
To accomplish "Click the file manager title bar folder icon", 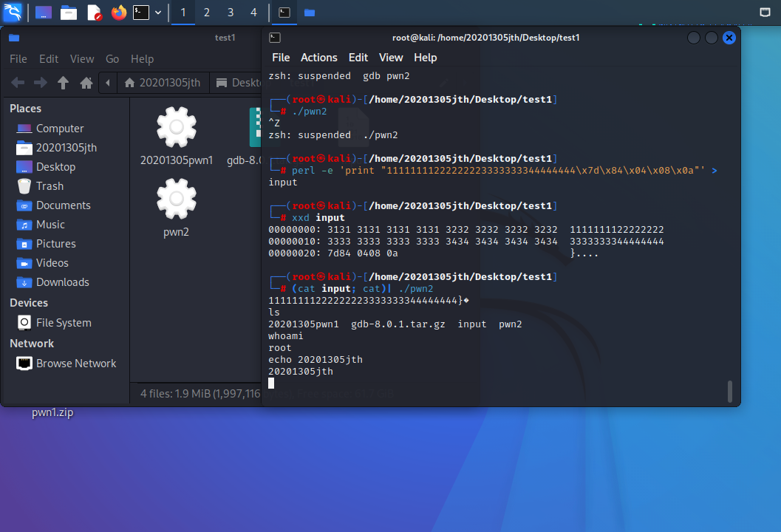I will [14, 38].
